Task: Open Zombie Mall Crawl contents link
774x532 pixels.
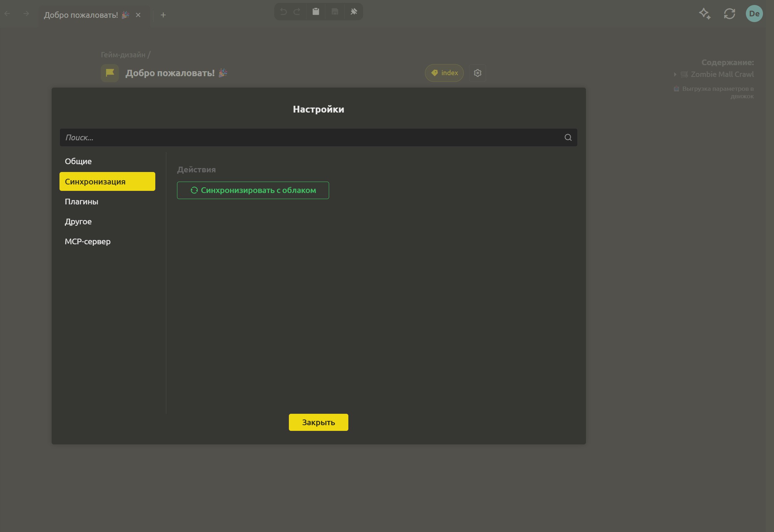Action: pos(722,74)
